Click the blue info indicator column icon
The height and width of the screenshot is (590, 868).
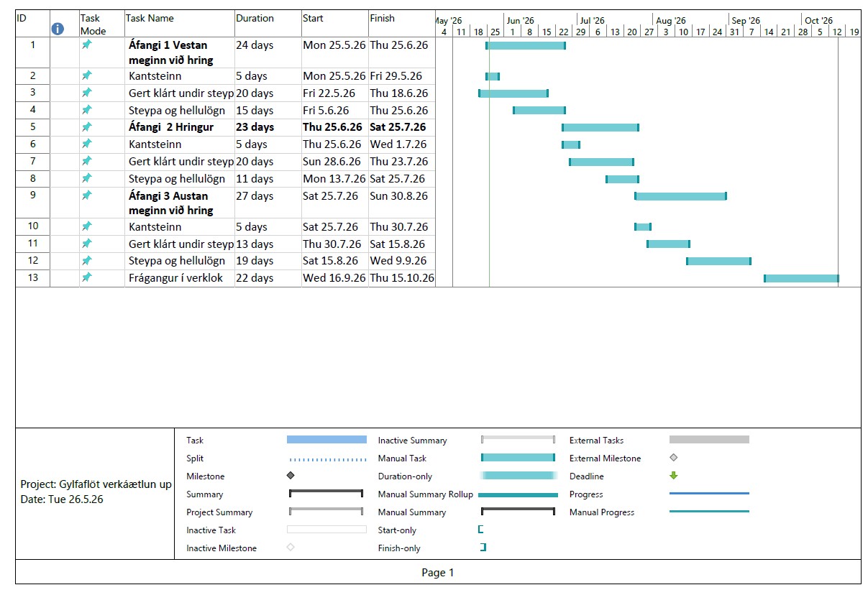(x=58, y=29)
